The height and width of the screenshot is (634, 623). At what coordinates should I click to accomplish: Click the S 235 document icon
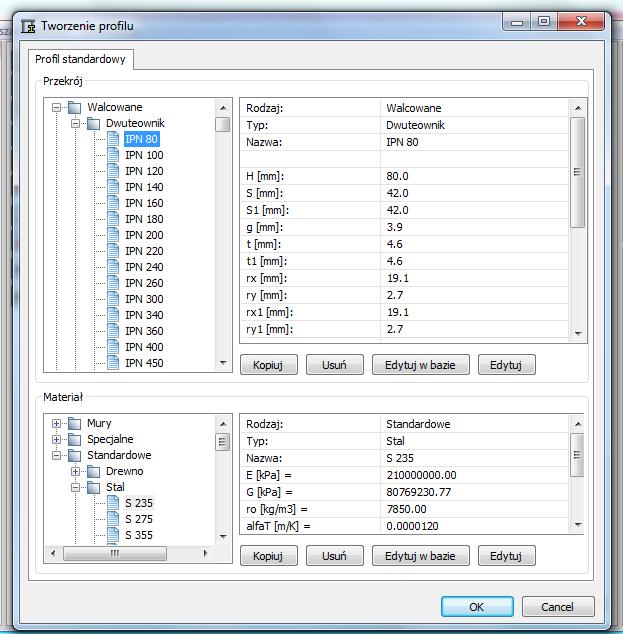(113, 503)
